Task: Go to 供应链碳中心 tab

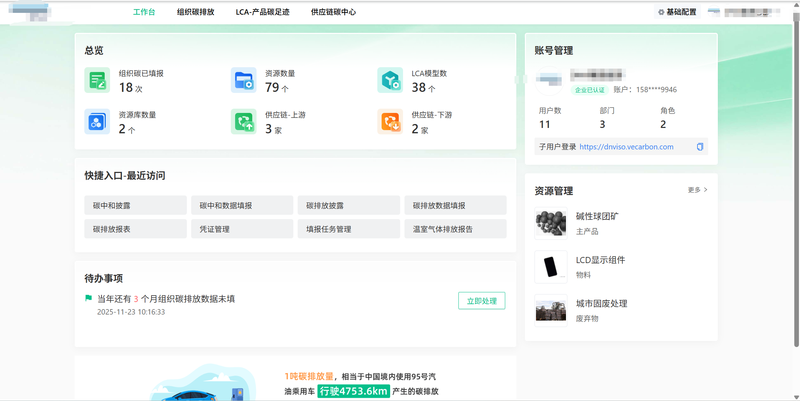Action: 333,12
